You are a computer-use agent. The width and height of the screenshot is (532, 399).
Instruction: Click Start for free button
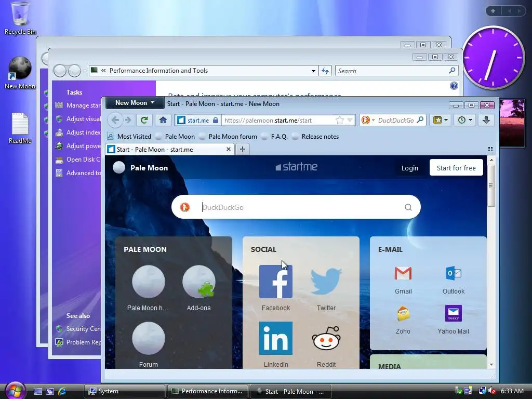456,168
